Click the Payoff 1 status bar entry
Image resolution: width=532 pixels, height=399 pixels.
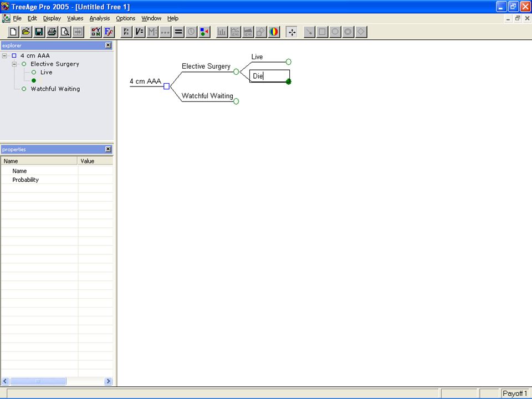(x=515, y=393)
